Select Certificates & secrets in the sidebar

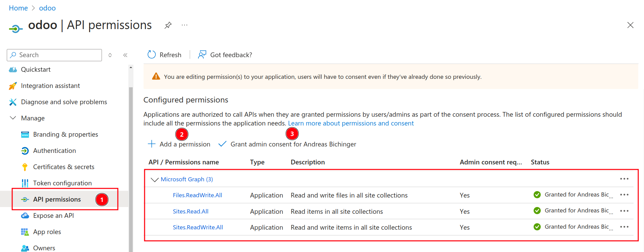click(64, 167)
